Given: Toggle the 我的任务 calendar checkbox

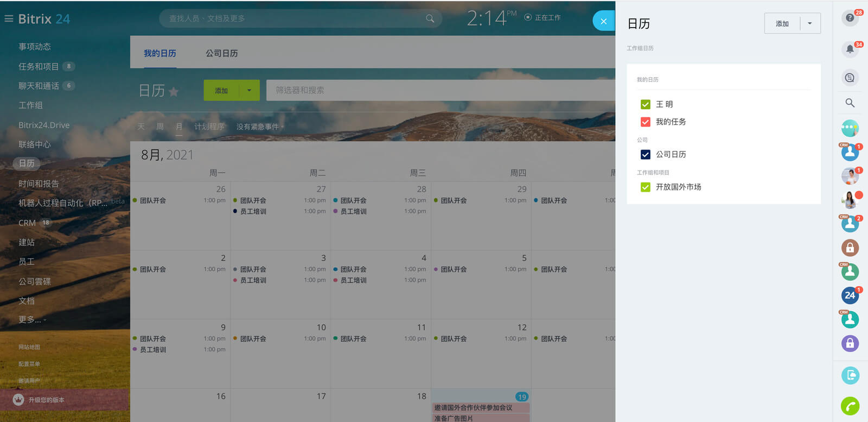Looking at the screenshot, I should click(646, 122).
